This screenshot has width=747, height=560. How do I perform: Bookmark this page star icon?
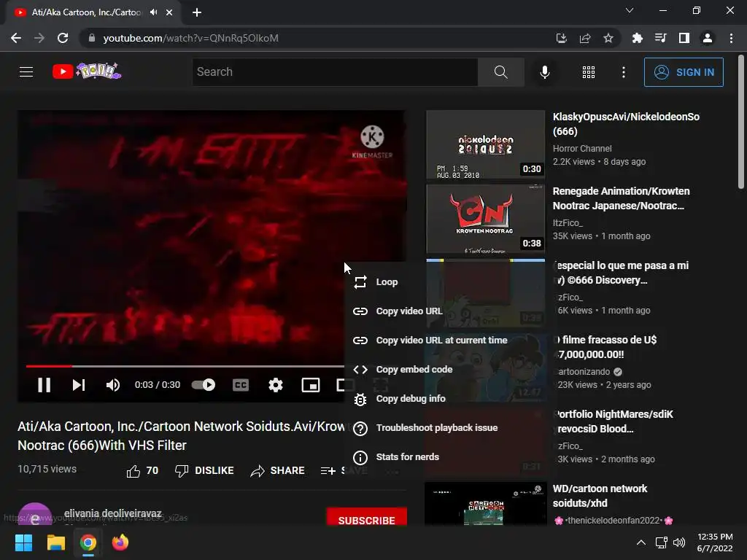pyautogui.click(x=608, y=38)
